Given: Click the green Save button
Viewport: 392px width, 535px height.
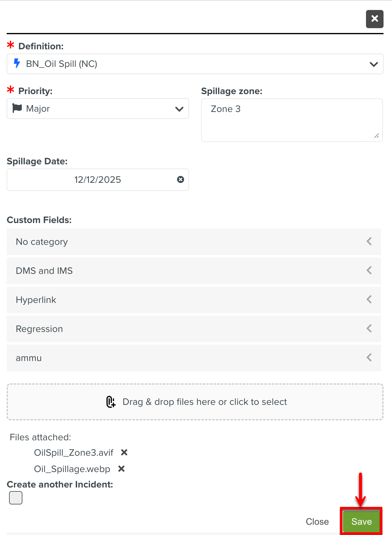Looking at the screenshot, I should 361,521.
